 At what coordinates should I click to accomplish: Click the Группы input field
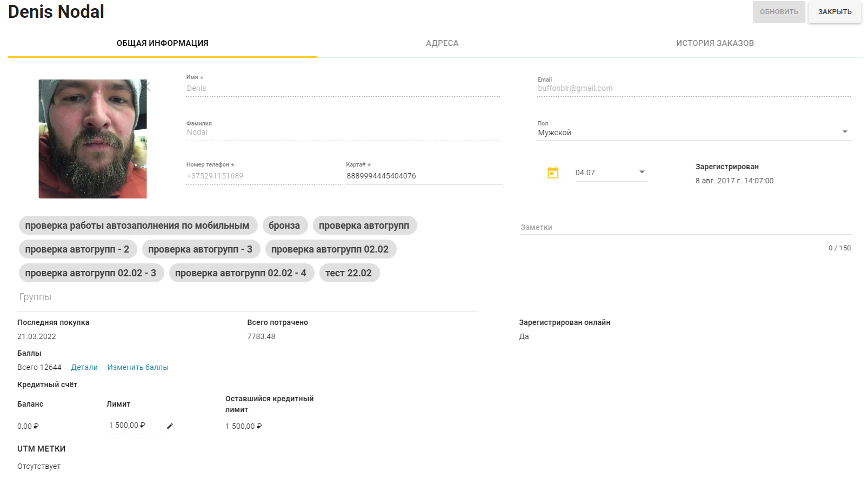pos(247,297)
